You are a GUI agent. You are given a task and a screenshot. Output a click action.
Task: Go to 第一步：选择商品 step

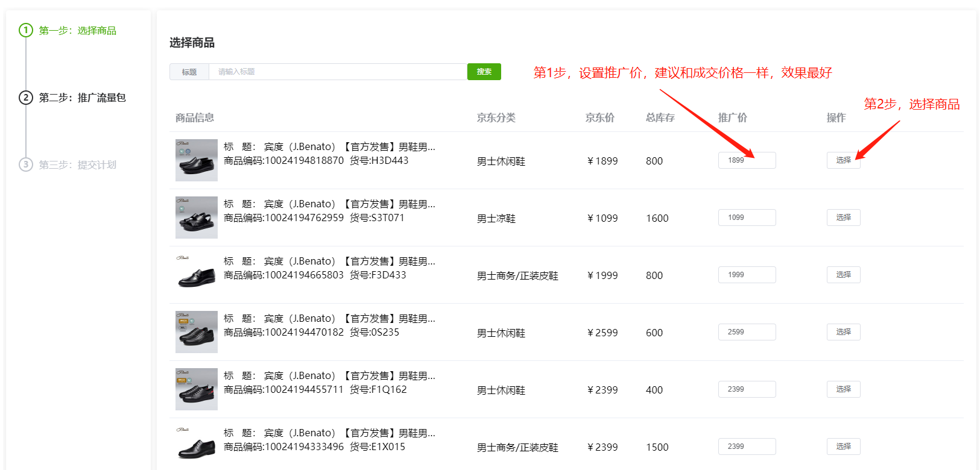(x=77, y=31)
